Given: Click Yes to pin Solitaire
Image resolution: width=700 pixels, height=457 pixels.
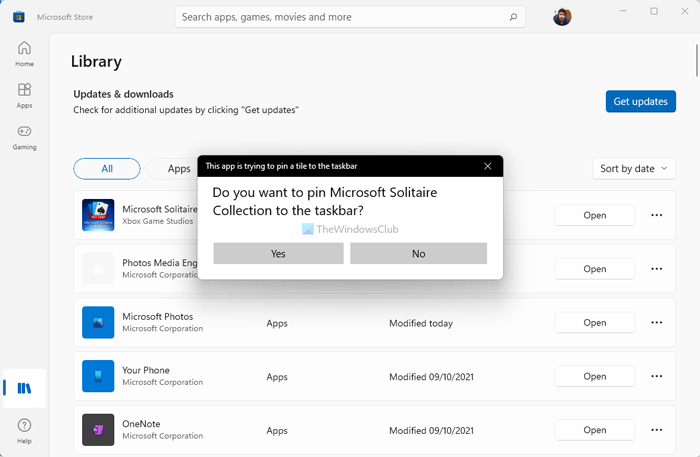Looking at the screenshot, I should 278,254.
